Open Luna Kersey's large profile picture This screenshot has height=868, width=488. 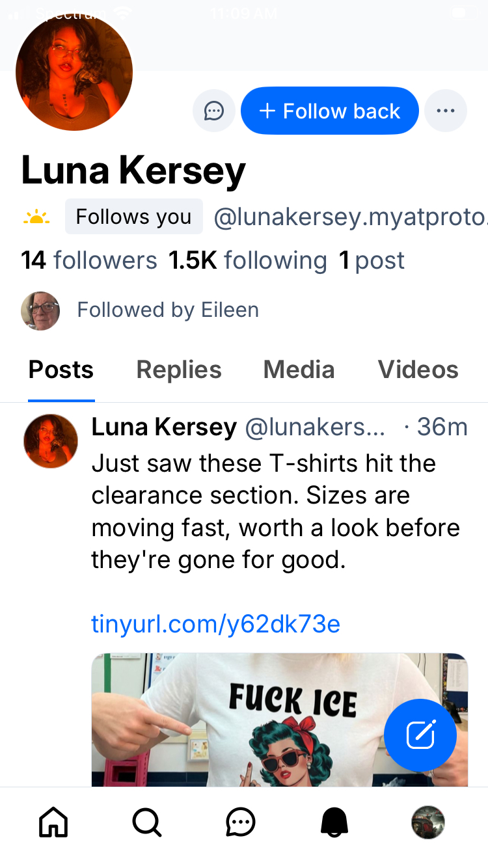[x=74, y=72]
